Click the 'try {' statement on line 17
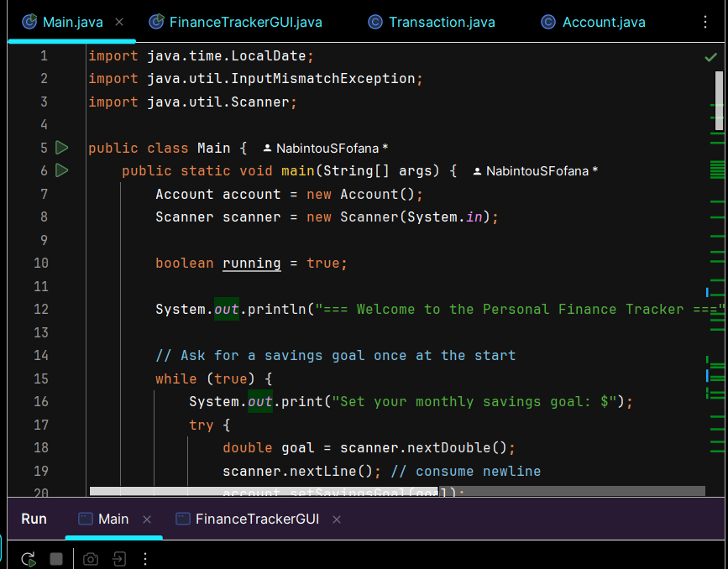The image size is (728, 569). coord(210,425)
